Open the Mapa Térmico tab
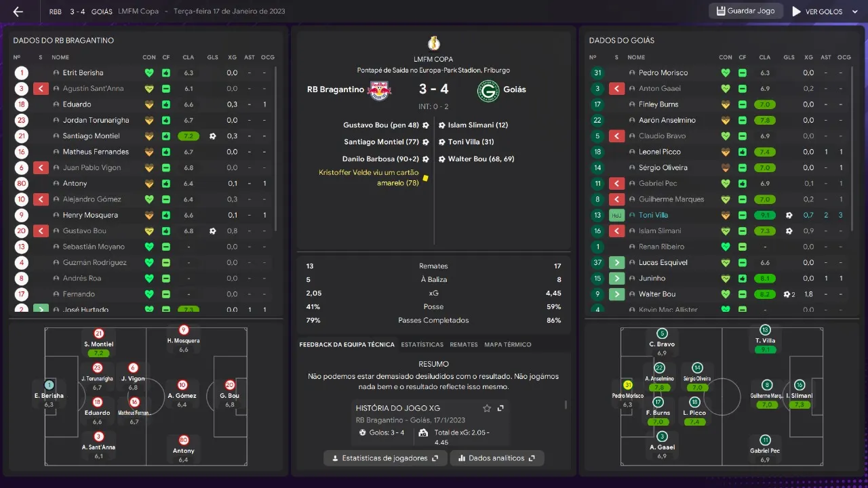 507,344
